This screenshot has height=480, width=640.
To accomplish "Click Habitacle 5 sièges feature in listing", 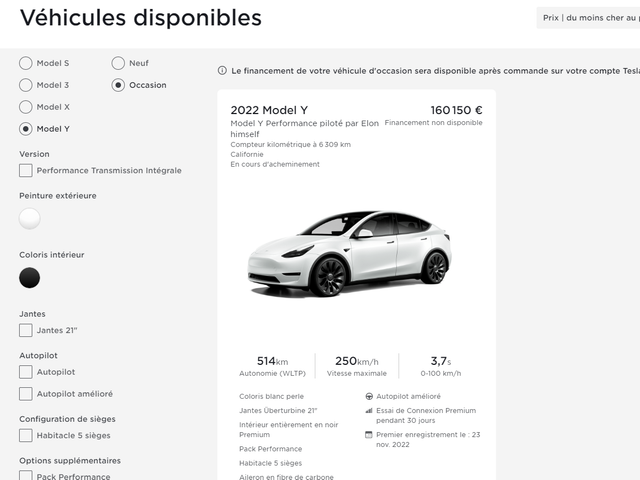I will pyautogui.click(x=271, y=463).
